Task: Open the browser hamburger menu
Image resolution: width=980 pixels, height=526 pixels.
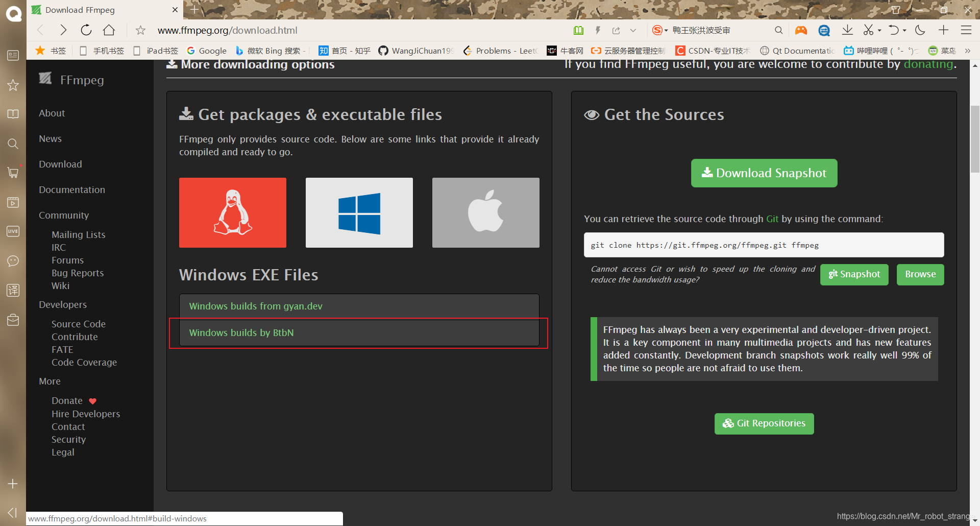Action: [966, 30]
